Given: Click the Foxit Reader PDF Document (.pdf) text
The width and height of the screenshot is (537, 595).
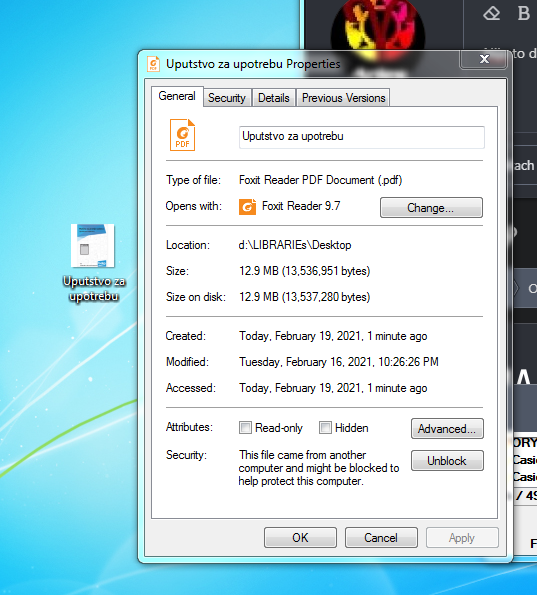Looking at the screenshot, I should coord(320,180).
